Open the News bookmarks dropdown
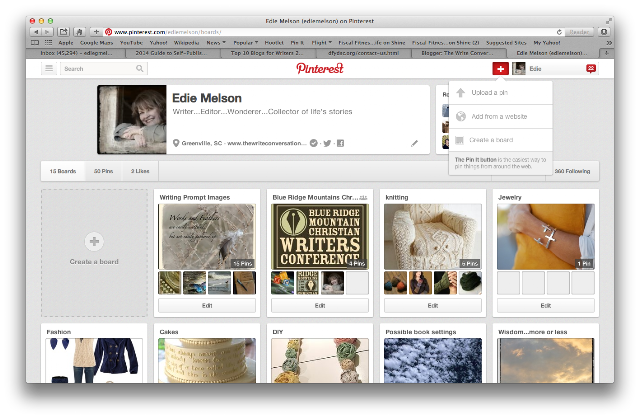This screenshot has width=640, height=419. click(x=216, y=42)
